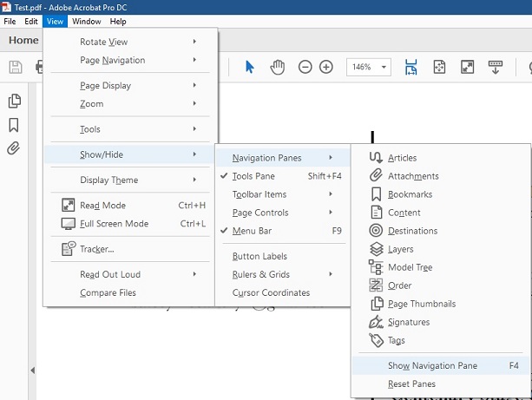Choose Order from Navigation Panes submenu
532x400 pixels.
(x=440, y=285)
